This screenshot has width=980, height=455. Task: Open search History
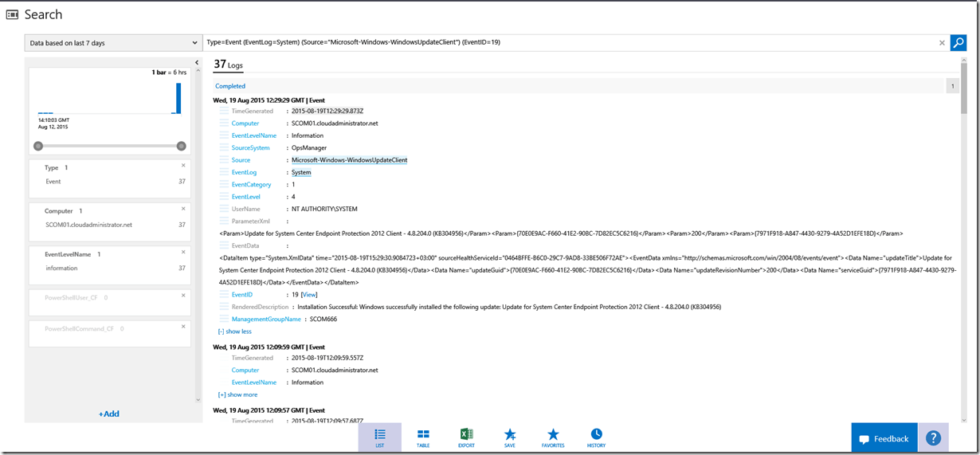[596, 437]
